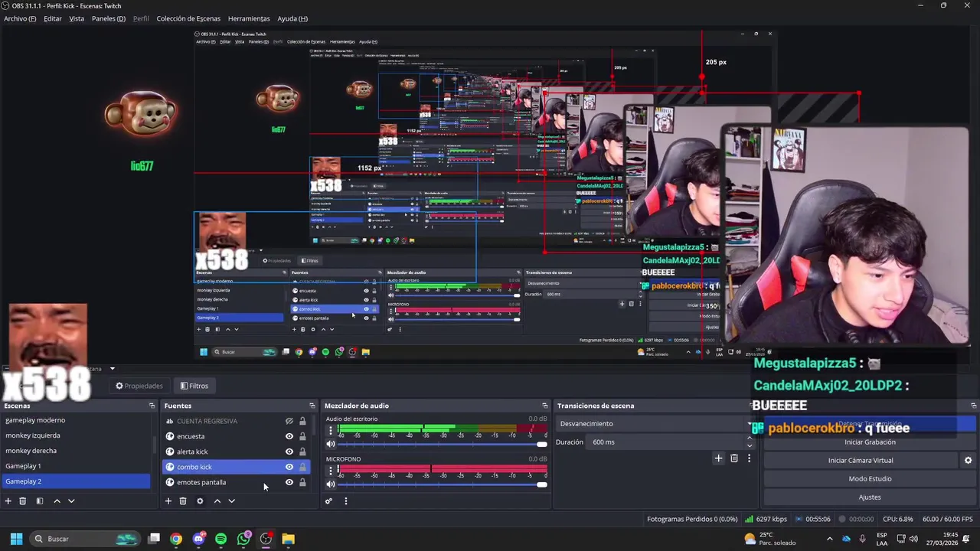This screenshot has width=980, height=551.
Task: Click Iniciar Grabación button
Action: pos(870,442)
